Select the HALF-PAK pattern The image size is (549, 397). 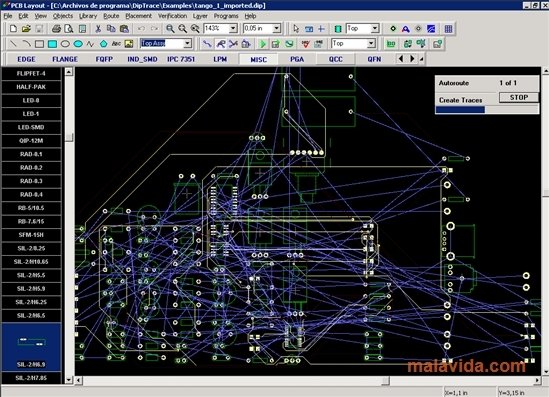click(31, 87)
